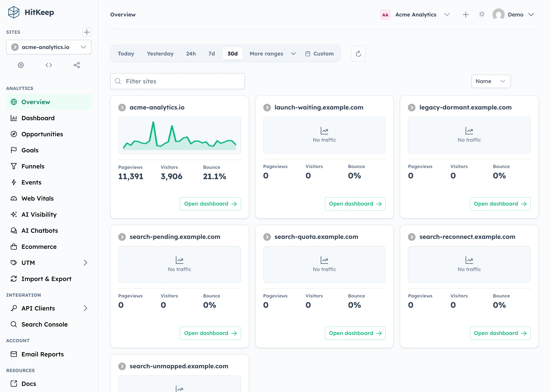
Task: Open Import & Export page
Action: pyautogui.click(x=49, y=279)
